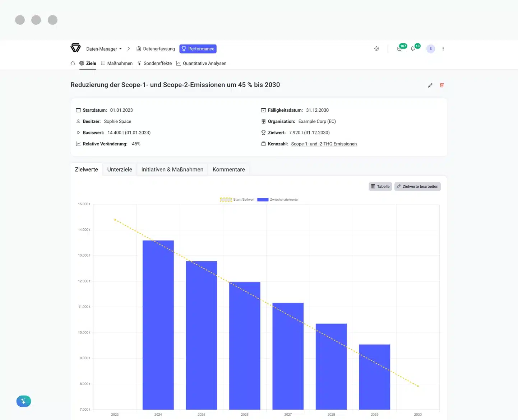
Task: Open the Quantitative Analysen tab
Action: coord(201,63)
